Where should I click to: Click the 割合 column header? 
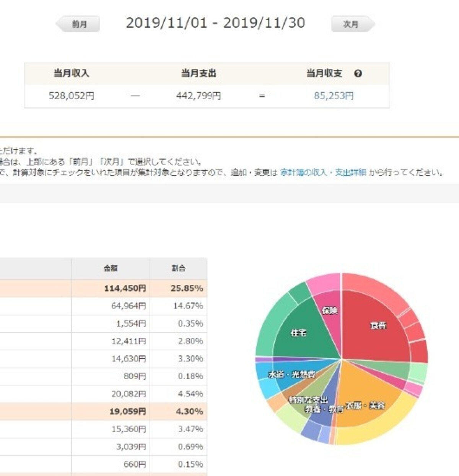[x=178, y=268]
